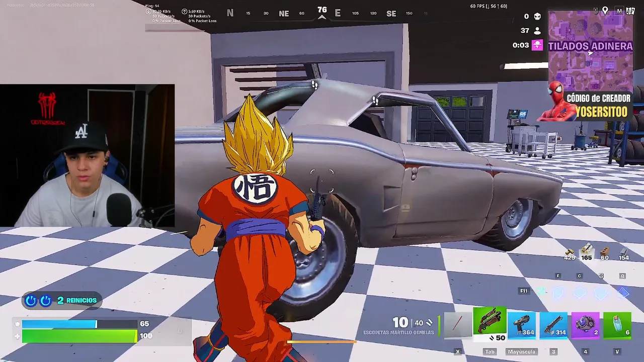Click the pink storm timer icon
644x362 pixels.
point(537,45)
